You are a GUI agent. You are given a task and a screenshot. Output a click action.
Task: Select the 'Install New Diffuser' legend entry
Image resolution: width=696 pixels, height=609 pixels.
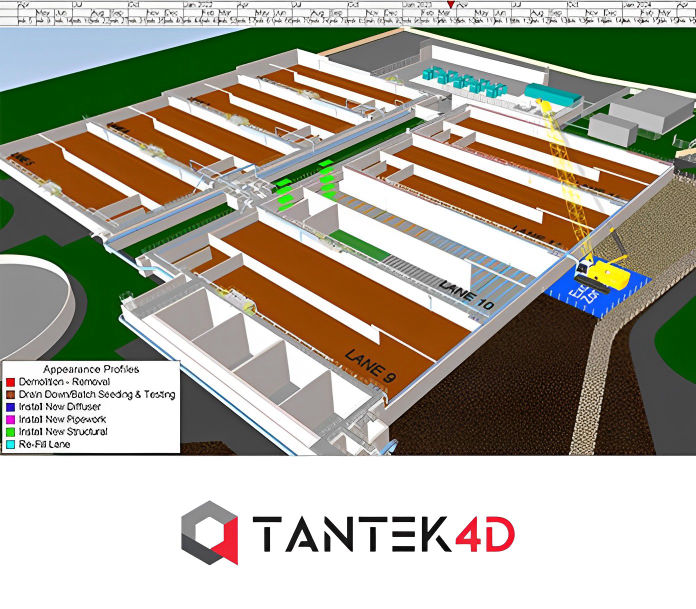pyautogui.click(x=59, y=407)
